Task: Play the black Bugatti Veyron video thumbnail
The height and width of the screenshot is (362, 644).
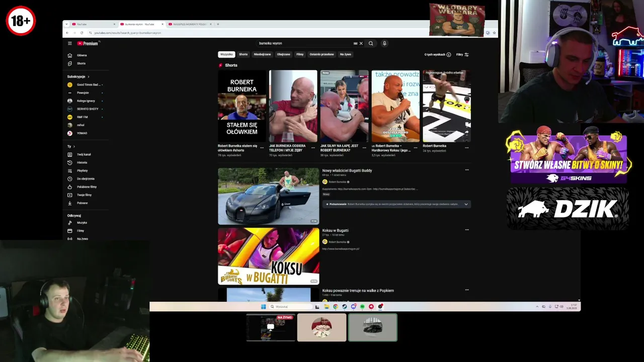Action: 268,196
